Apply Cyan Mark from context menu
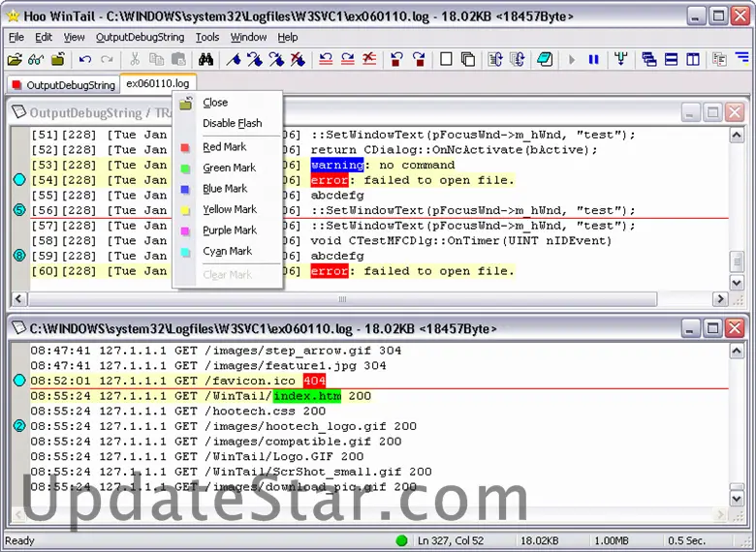The height and width of the screenshot is (552, 756). (x=227, y=251)
